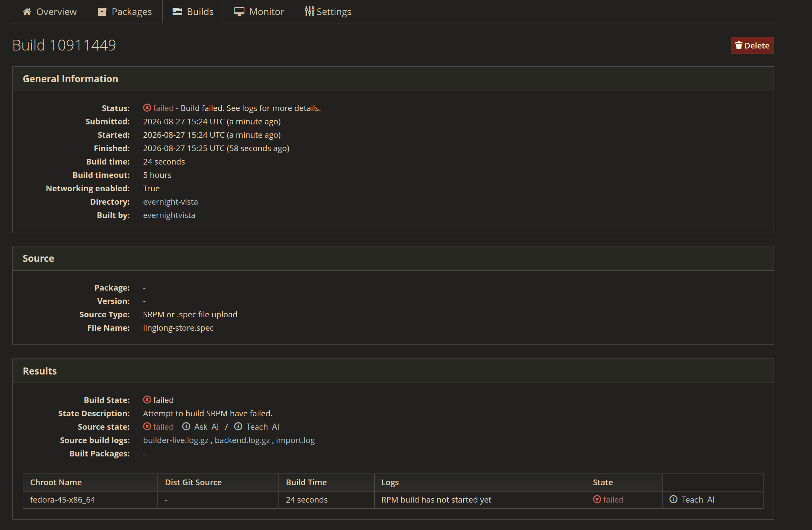Click the failed text in Source state

point(163,427)
